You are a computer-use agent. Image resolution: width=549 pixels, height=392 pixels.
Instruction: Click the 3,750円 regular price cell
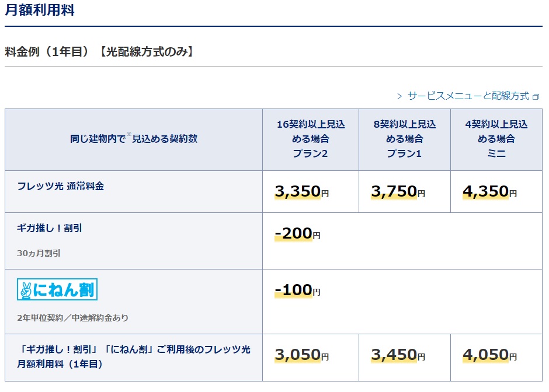click(398, 191)
